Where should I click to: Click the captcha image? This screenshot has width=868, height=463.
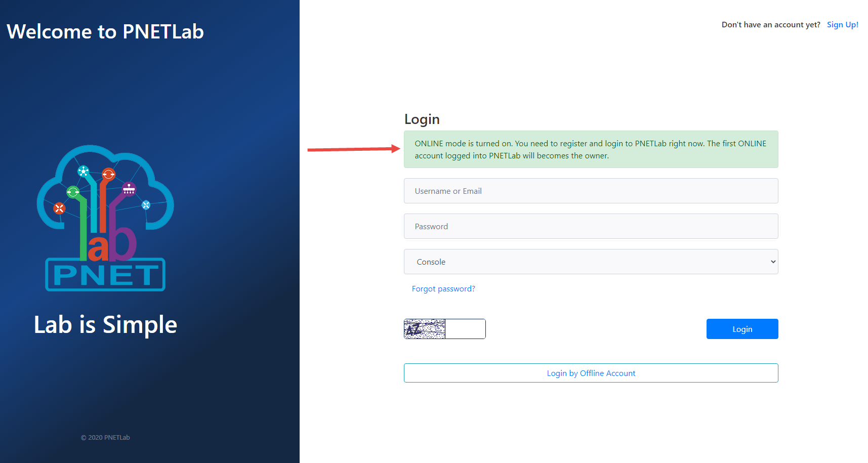[x=425, y=329]
